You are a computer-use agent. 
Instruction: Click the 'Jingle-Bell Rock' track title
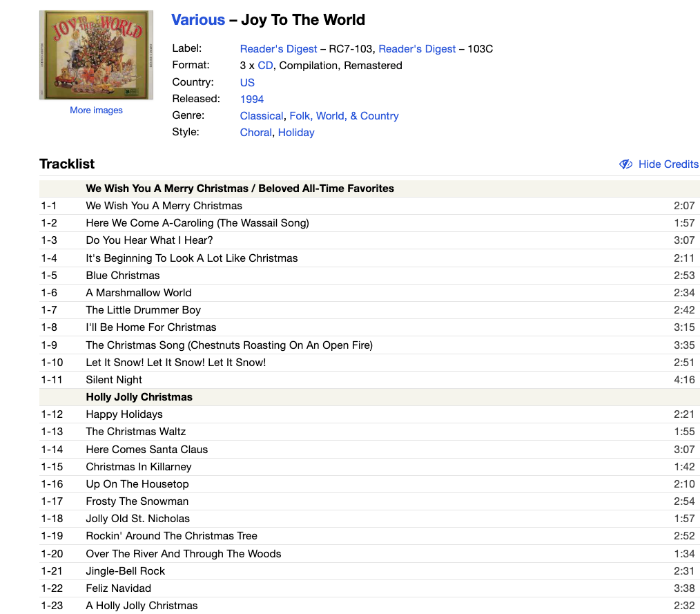(x=126, y=571)
